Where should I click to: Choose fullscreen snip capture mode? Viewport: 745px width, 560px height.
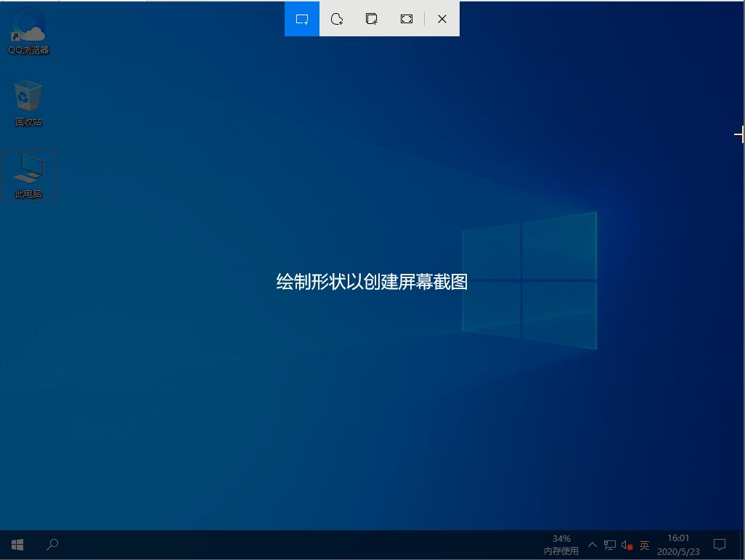tap(407, 19)
